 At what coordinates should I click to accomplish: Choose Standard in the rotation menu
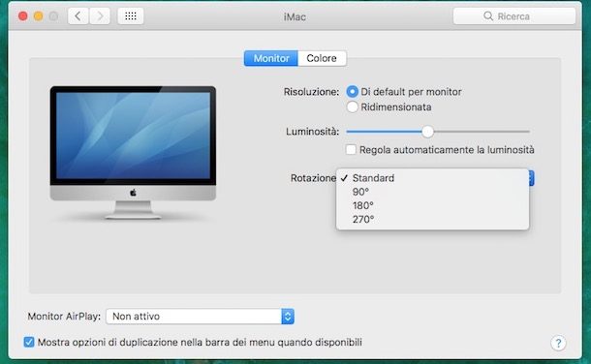coord(433,178)
